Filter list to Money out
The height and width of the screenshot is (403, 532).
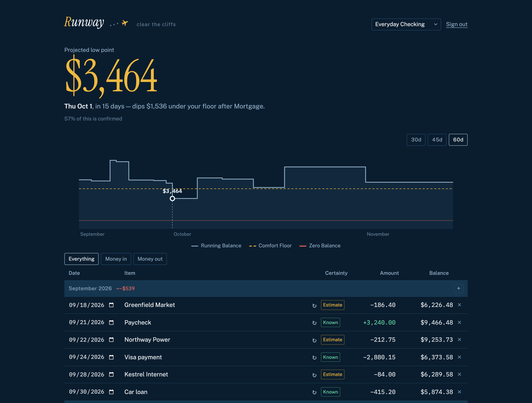tap(150, 259)
